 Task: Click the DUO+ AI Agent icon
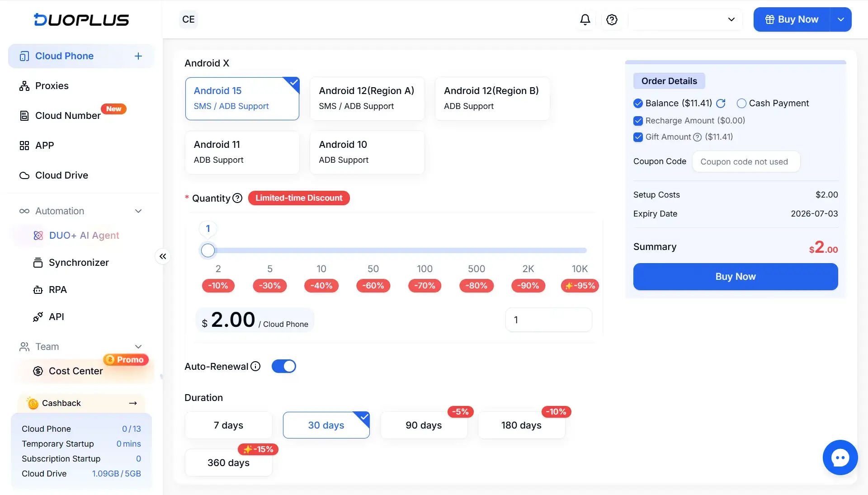point(38,236)
